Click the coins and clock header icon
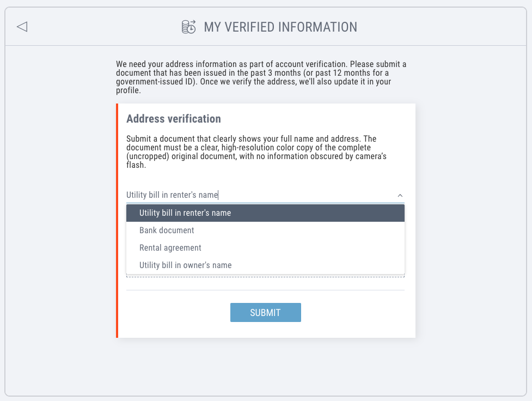This screenshot has height=401, width=532. (188, 27)
